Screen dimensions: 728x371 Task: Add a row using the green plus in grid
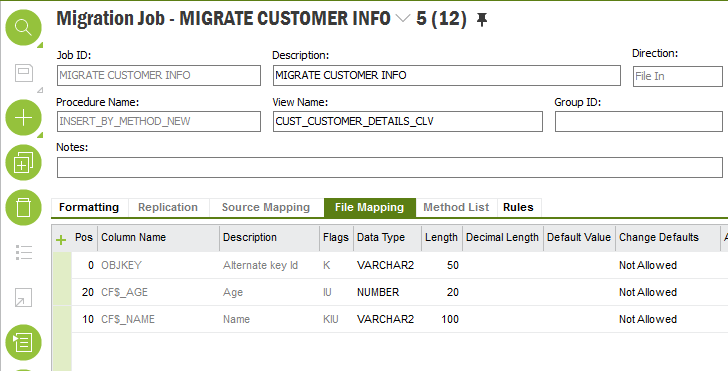click(61, 240)
